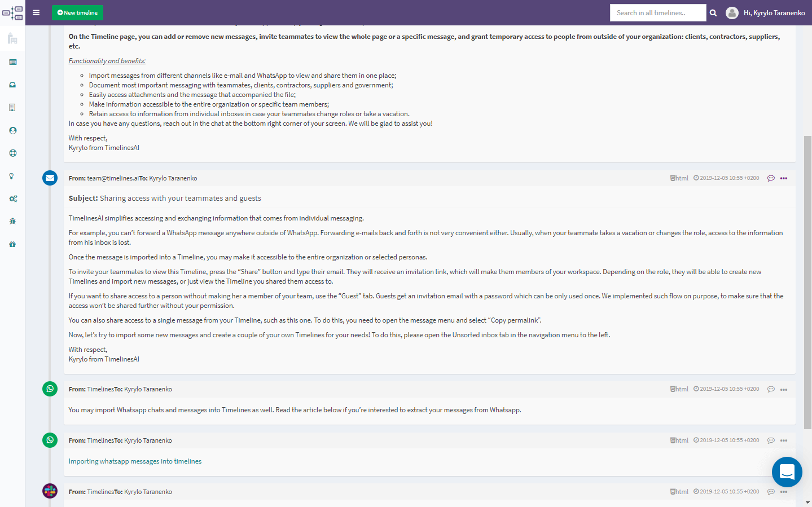Click the envelope icon next to the email message
The image size is (812, 507).
tap(50, 177)
